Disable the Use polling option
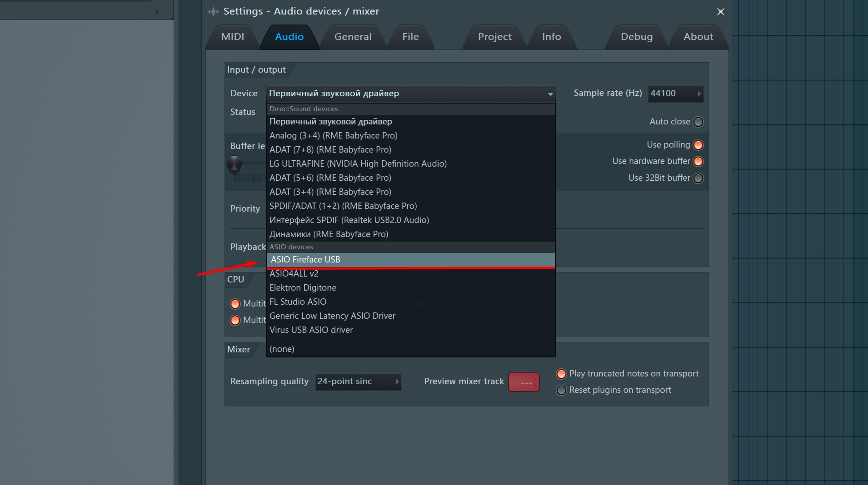The image size is (868, 485). click(x=698, y=145)
